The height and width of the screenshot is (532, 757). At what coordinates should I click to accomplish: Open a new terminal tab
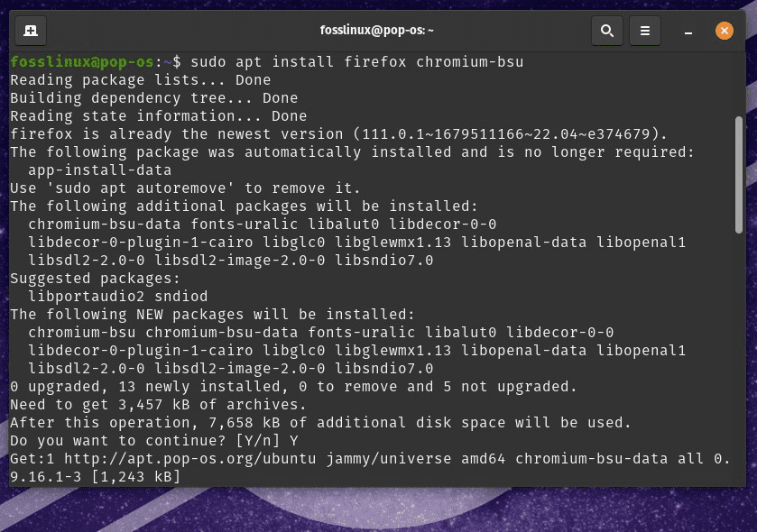(31, 31)
